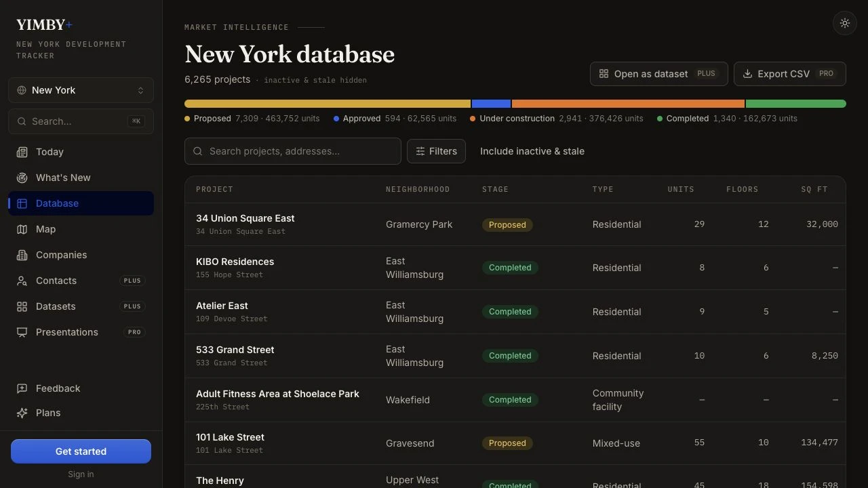The image size is (868, 488).
Task: Open the Map view
Action: coord(81,229)
